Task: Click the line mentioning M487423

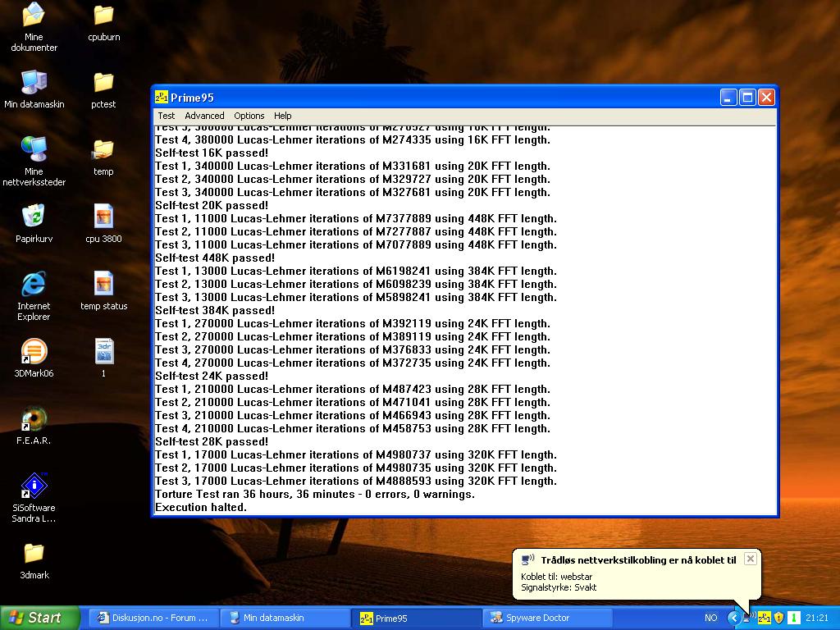Action: pyautogui.click(x=353, y=389)
